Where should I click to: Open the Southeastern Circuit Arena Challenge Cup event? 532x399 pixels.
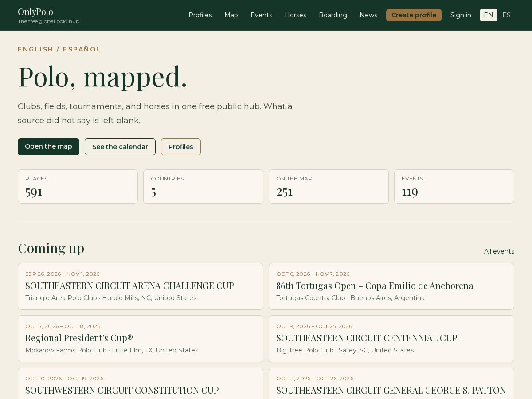point(141,286)
